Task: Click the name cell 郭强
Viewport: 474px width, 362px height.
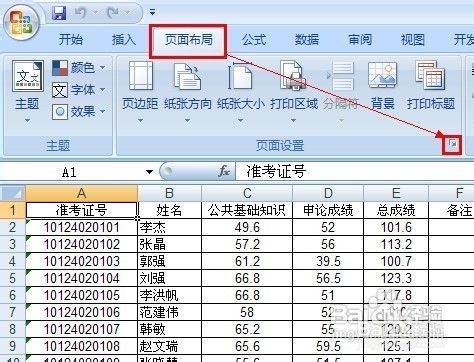Action: pyautogui.click(x=169, y=261)
